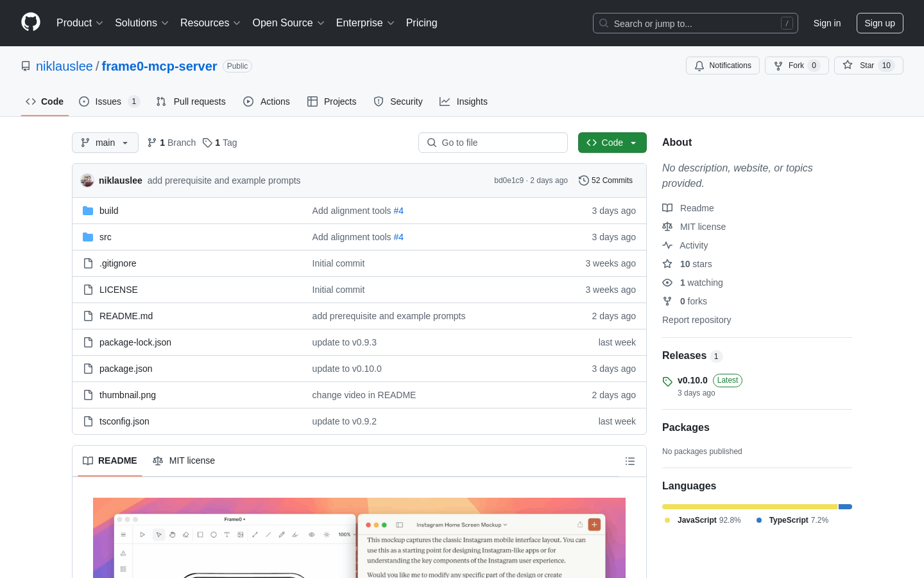Viewport: 924px width, 578px height.
Task: Click the eye icon beside 1 watching
Action: pyautogui.click(x=667, y=283)
